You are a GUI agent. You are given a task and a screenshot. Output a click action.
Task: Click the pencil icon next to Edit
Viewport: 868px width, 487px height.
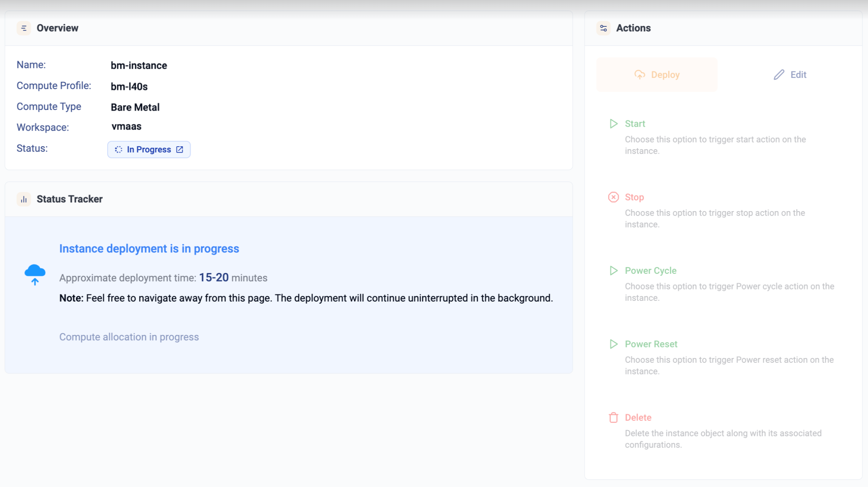(x=779, y=75)
